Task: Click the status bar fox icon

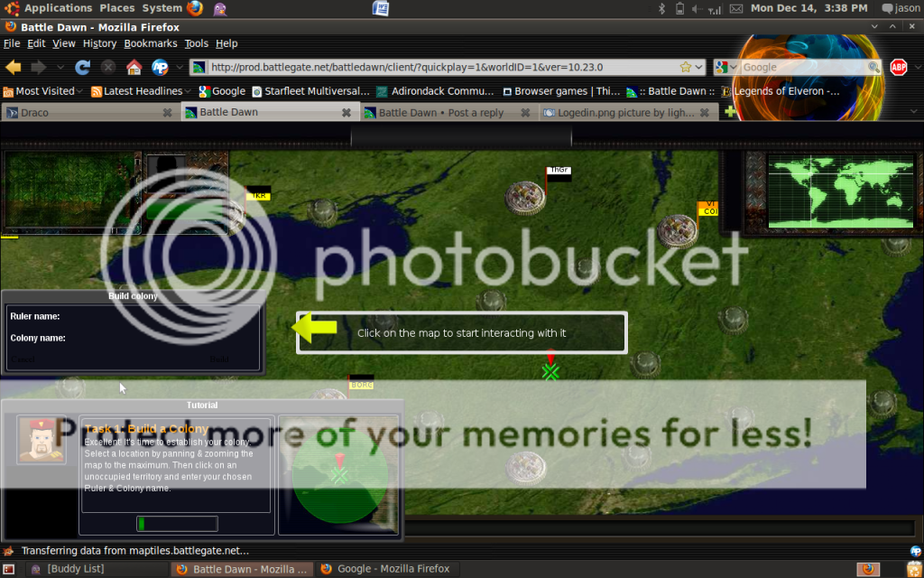Action: point(8,551)
